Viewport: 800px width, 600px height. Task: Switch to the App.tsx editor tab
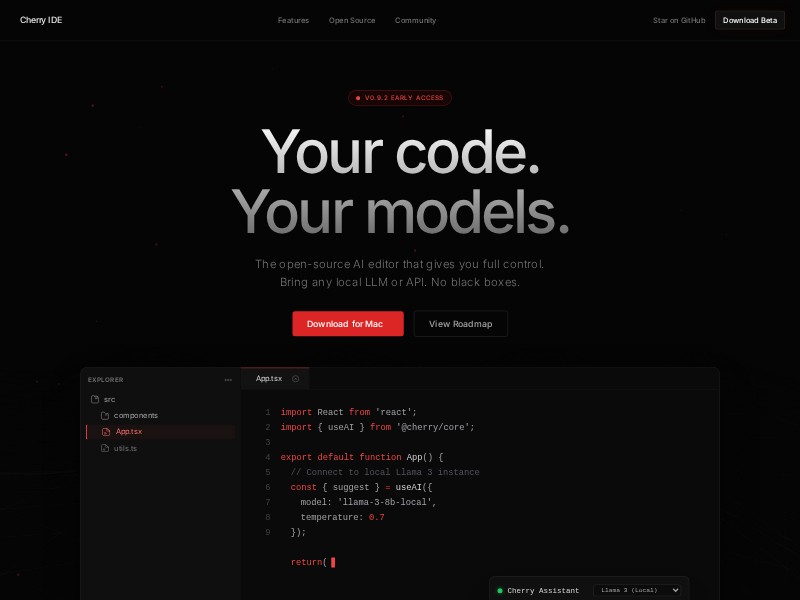269,379
